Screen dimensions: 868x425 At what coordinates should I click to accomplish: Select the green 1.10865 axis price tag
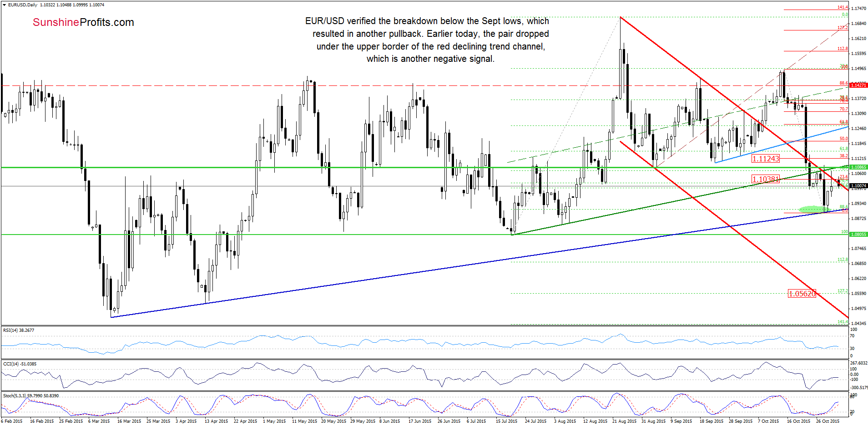(x=859, y=167)
